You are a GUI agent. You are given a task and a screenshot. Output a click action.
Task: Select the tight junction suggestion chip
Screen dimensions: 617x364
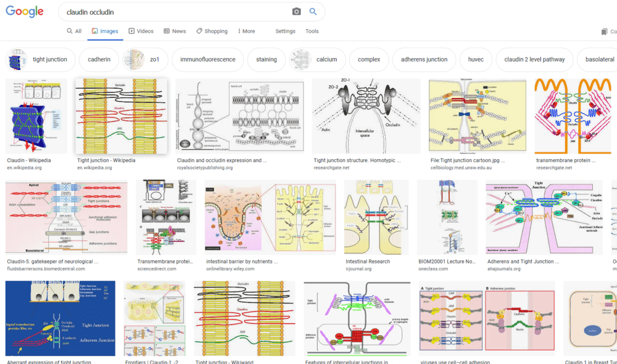coord(41,60)
